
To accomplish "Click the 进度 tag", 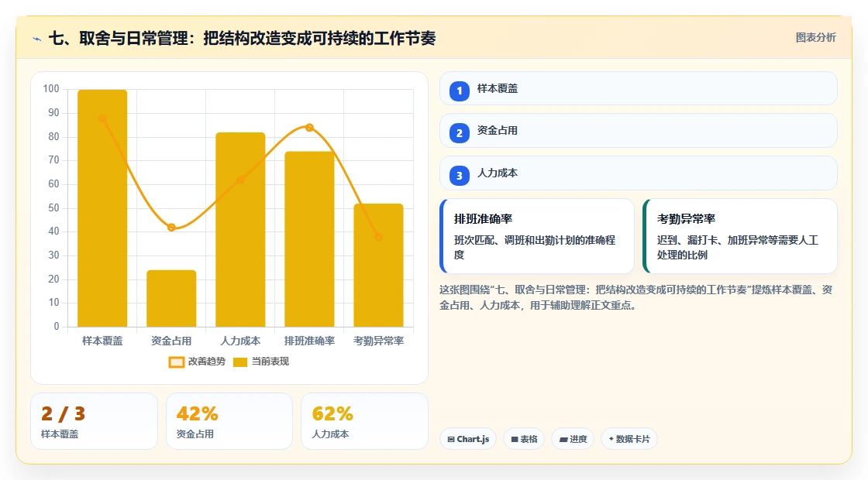I will pyautogui.click(x=573, y=439).
